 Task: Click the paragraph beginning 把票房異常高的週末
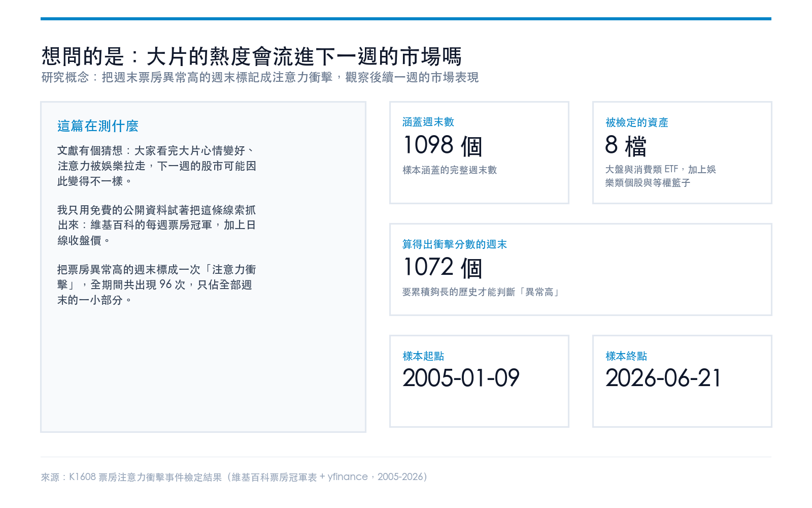(157, 284)
